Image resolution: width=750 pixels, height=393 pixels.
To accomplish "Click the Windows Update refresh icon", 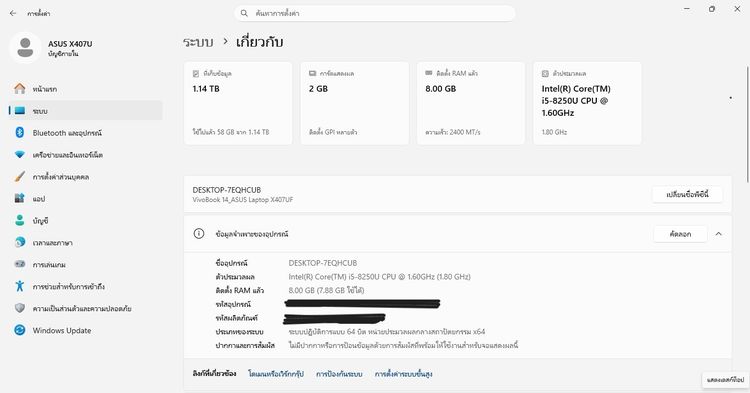I will pyautogui.click(x=20, y=330).
